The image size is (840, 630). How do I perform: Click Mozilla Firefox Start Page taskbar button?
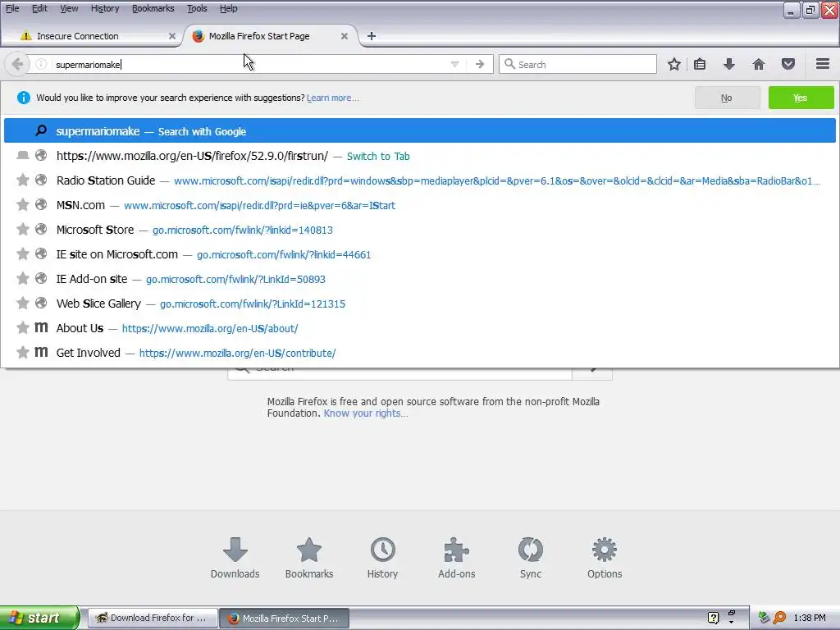click(285, 618)
